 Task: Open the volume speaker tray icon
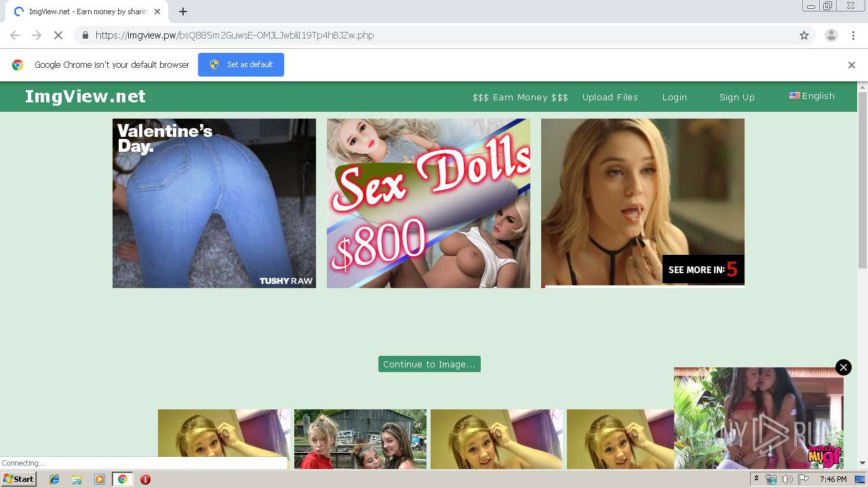(787, 479)
